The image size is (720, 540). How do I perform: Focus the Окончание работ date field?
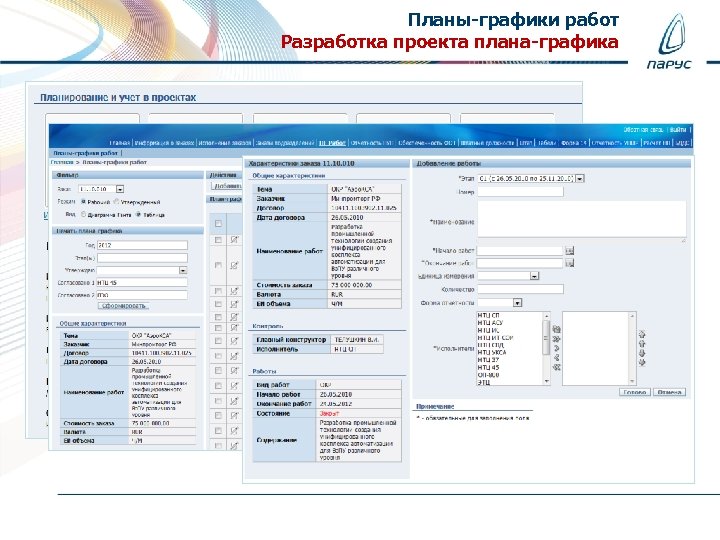[x=520, y=263]
